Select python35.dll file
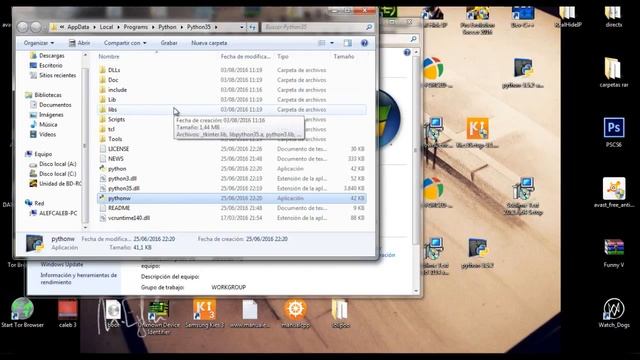 pyautogui.click(x=124, y=188)
